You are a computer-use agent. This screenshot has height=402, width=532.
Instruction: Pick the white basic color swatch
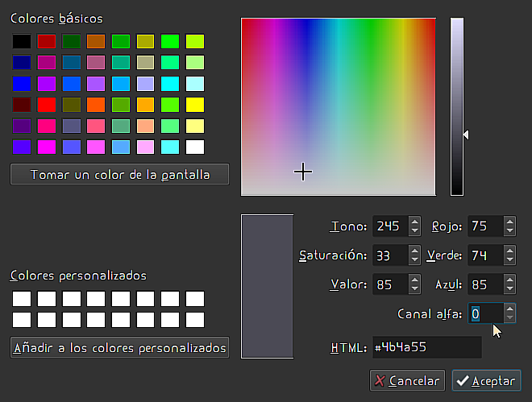[195, 147]
